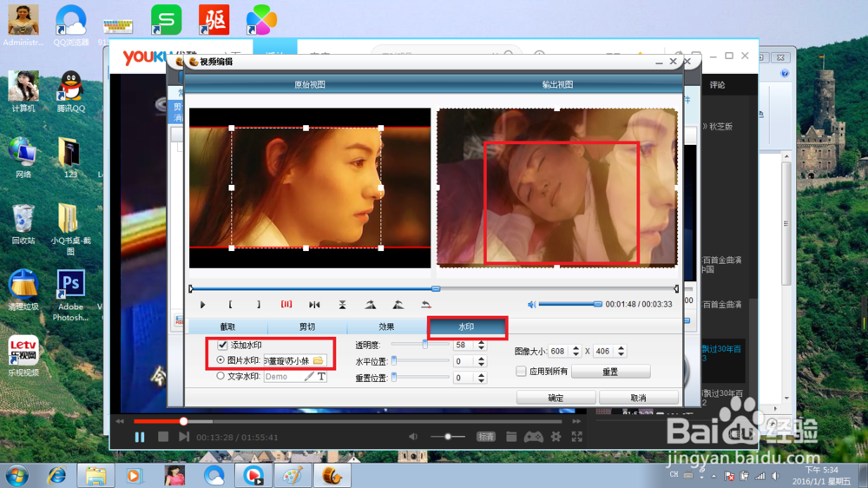This screenshot has height=488, width=868.
Task: Enable the 添加水印 checkbox
Action: click(222, 345)
